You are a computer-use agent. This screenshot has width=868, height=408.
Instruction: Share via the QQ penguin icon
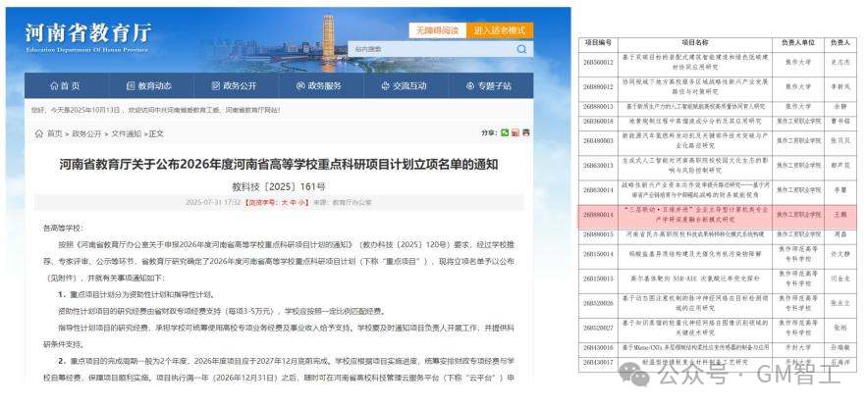[526, 132]
